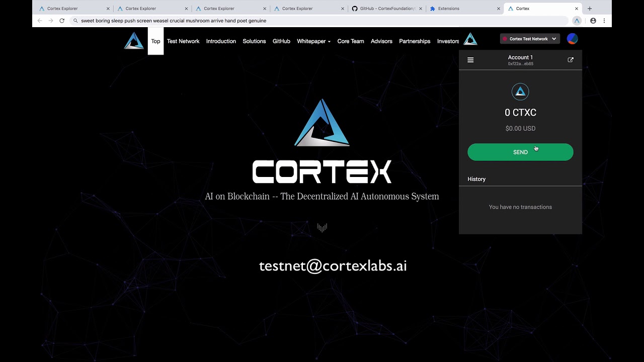Expand the Whitepaper dropdown menu

click(313, 41)
